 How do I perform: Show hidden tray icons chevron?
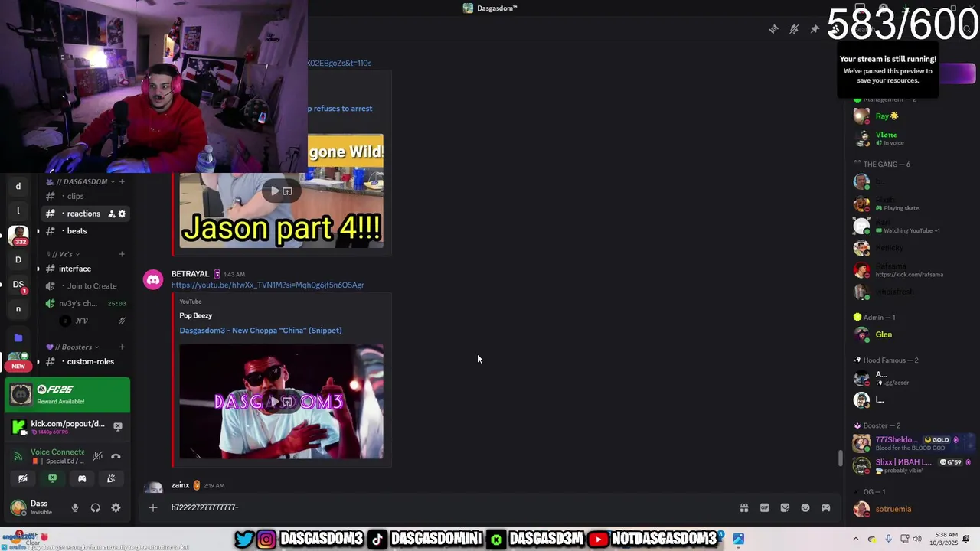(x=856, y=539)
